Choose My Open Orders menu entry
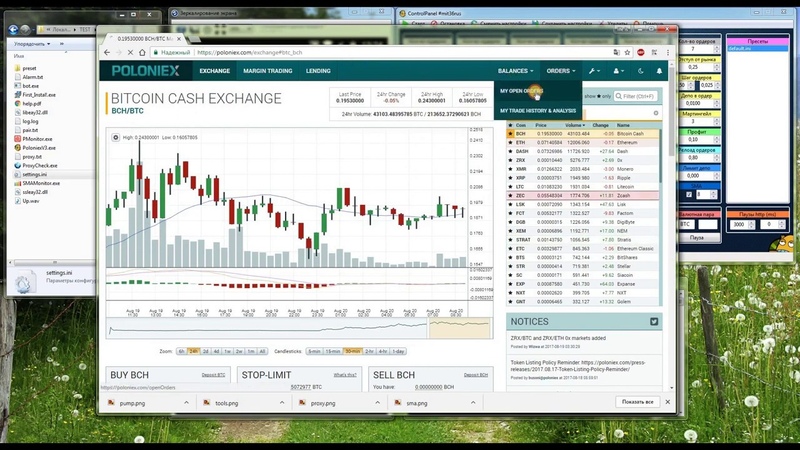Screen dimensions: 800x450 [522, 91]
